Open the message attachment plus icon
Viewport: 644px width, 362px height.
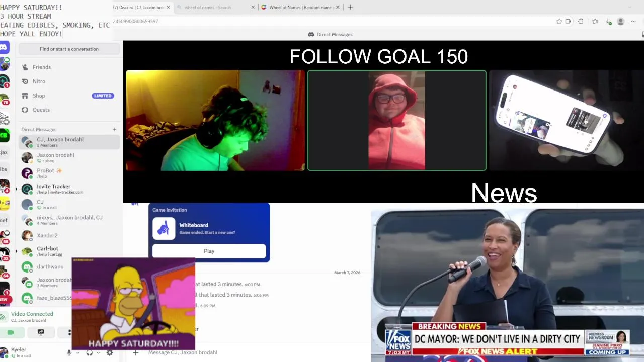135,352
